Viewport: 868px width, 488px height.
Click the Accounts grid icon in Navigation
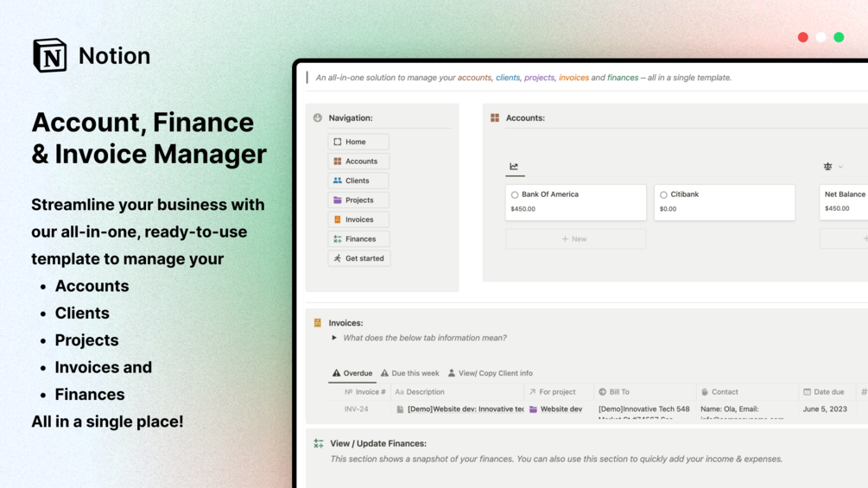point(337,161)
